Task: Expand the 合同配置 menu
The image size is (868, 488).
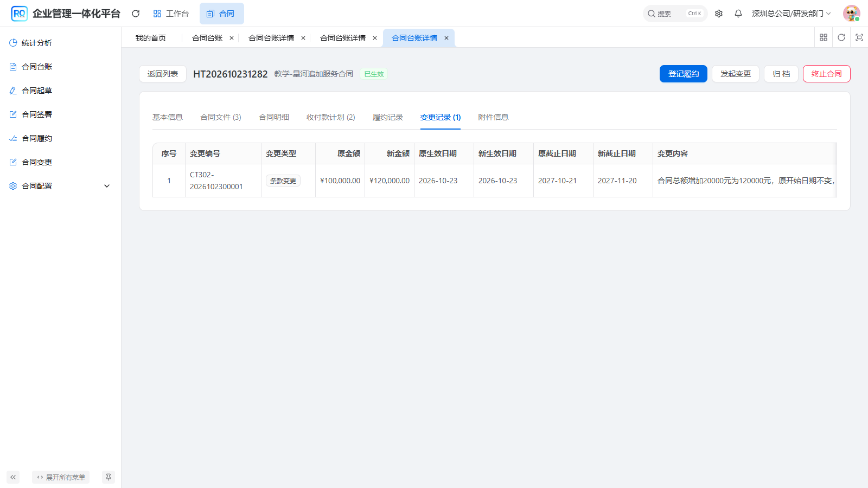Action: (60, 186)
